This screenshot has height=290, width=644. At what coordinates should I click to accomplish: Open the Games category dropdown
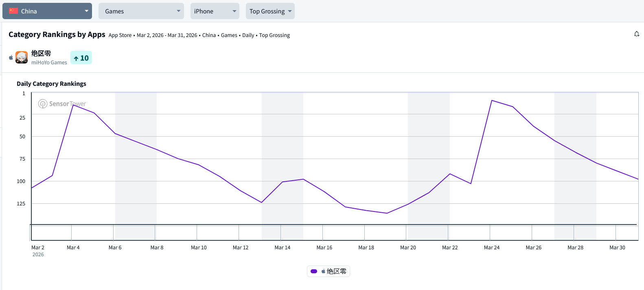141,11
